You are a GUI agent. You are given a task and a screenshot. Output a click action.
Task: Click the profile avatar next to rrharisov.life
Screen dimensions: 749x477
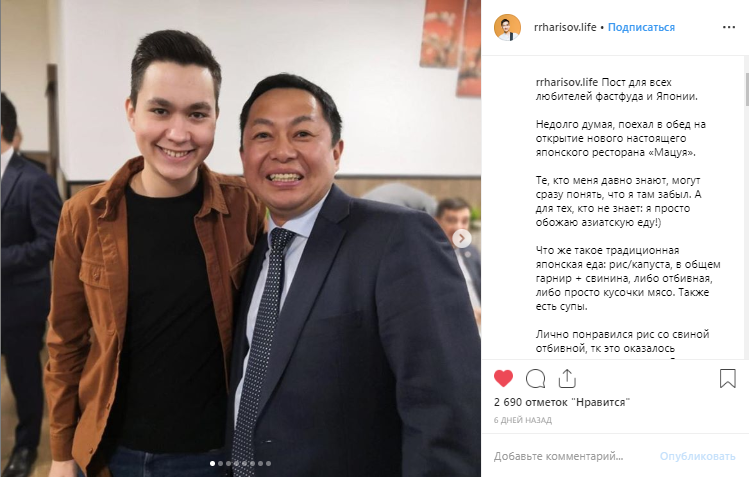pos(507,27)
